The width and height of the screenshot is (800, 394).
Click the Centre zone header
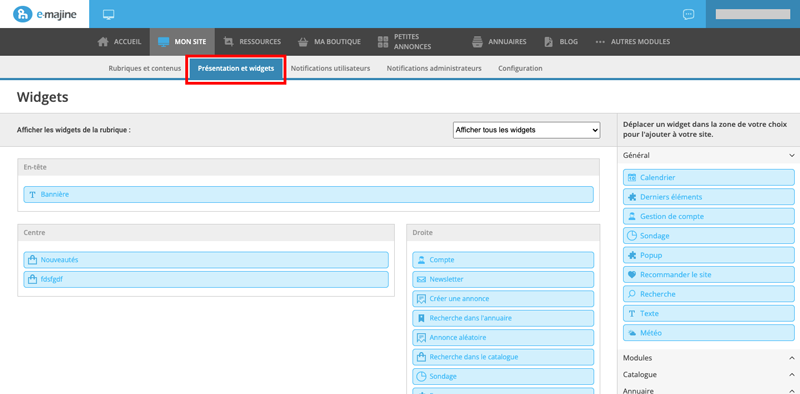click(206, 232)
